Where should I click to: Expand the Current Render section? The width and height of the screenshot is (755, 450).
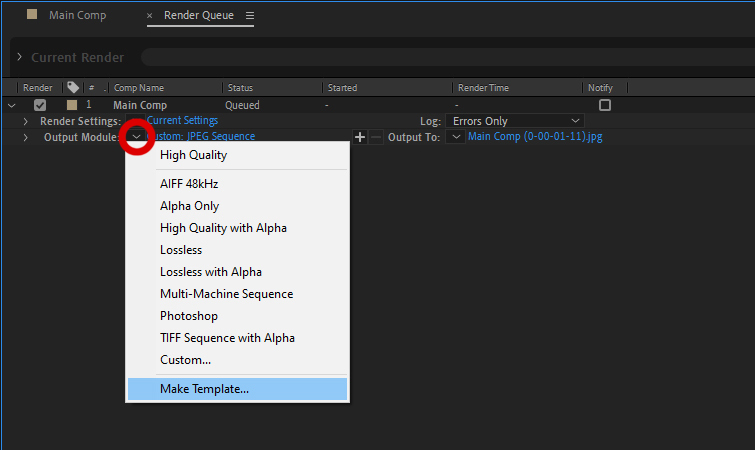[19, 58]
